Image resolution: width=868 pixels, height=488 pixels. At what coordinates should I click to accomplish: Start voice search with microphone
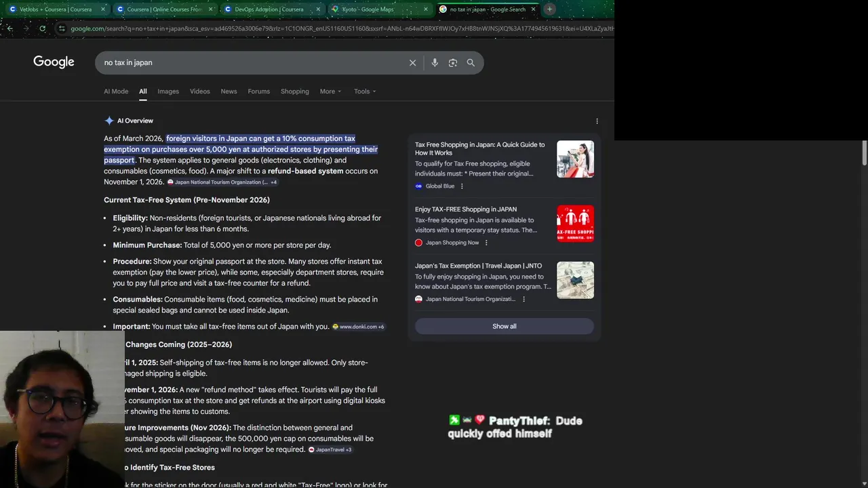pyautogui.click(x=435, y=62)
